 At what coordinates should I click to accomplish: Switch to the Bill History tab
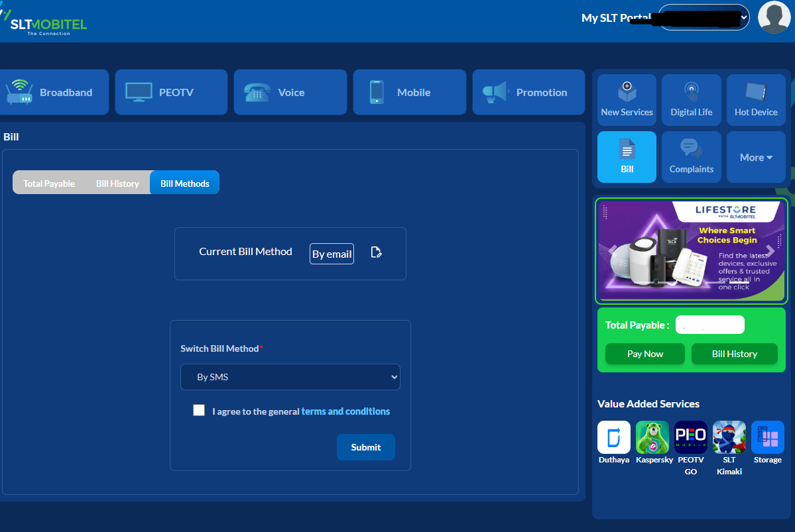click(x=117, y=184)
